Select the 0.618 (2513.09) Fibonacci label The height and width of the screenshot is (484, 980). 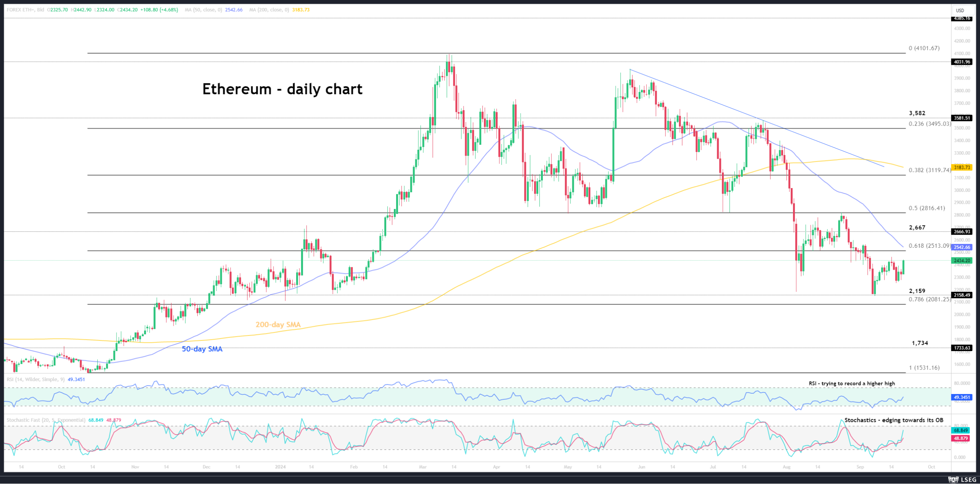point(929,246)
